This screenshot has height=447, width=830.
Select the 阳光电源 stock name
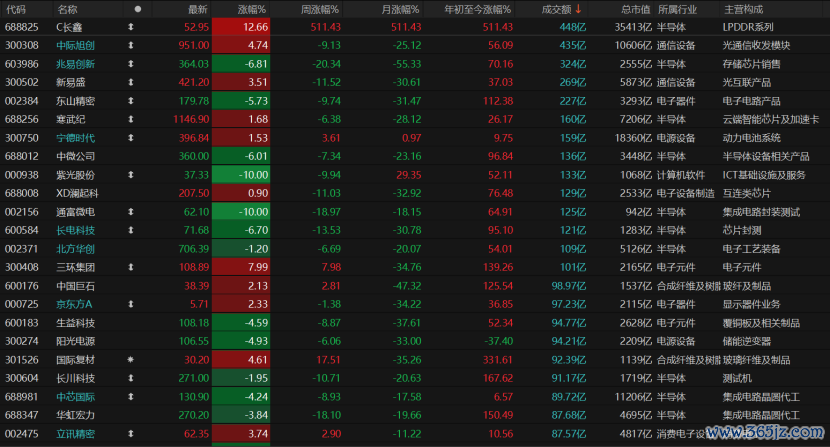pyautogui.click(x=76, y=341)
